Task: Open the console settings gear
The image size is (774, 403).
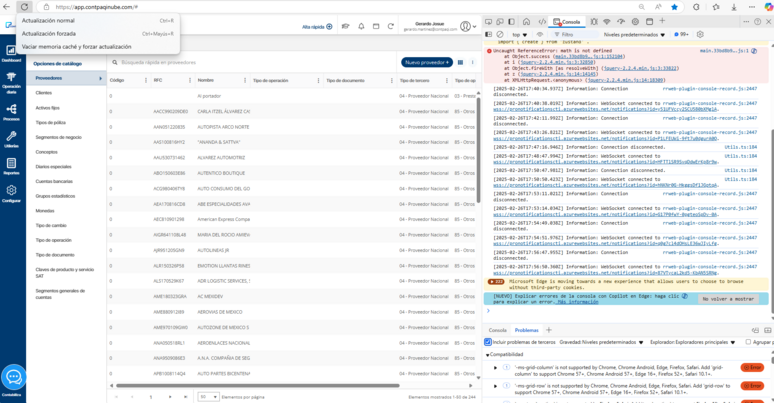Action: point(700,34)
